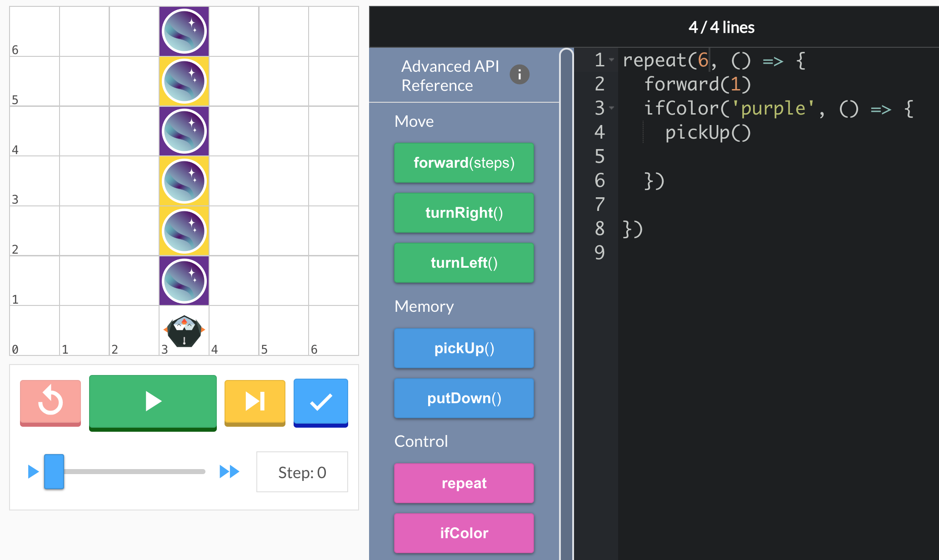Insert the ifColor control block
939x560 pixels.
(x=464, y=533)
